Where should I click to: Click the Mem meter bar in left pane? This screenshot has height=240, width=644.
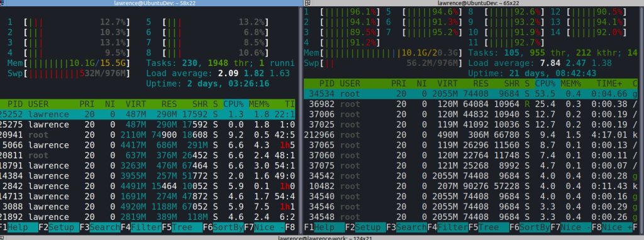pos(69,63)
